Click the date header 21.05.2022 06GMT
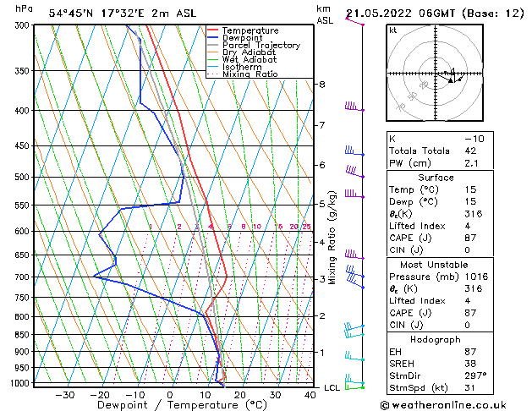The image size is (532, 411). pos(400,14)
